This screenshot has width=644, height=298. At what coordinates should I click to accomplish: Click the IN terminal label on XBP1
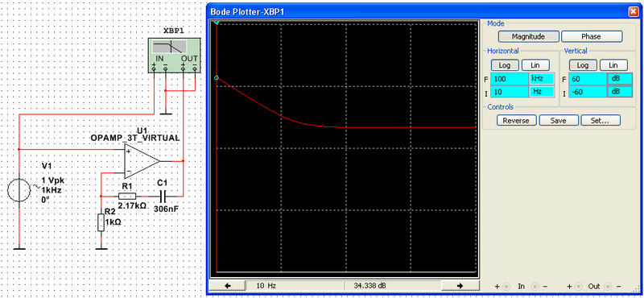159,58
